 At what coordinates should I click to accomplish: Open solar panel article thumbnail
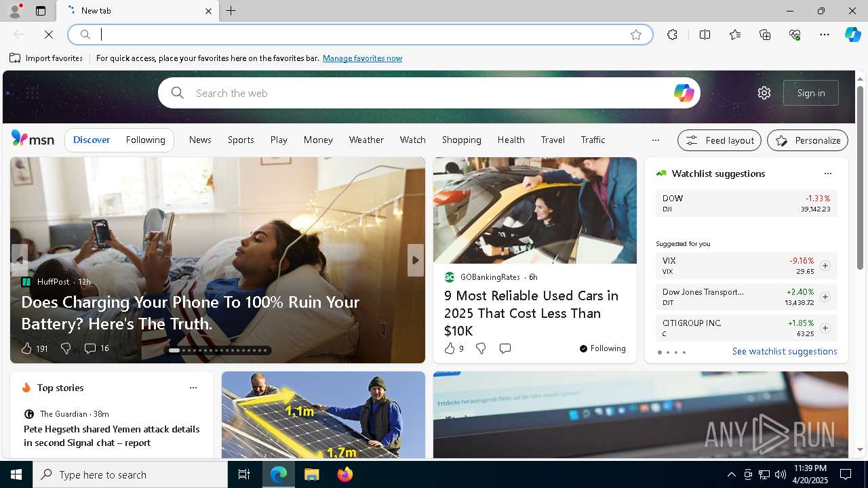tap(323, 415)
